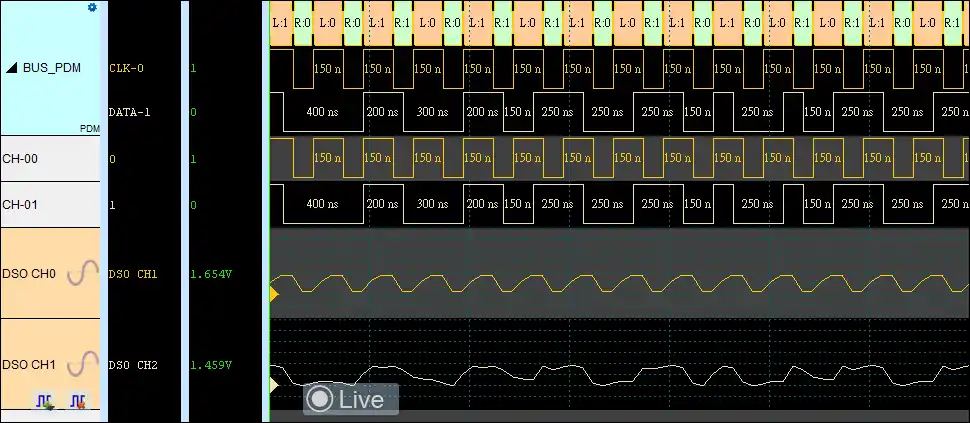Image resolution: width=970 pixels, height=423 pixels.
Task: Click the green-arrow pulse icon under DSO CH1
Action: pos(46,402)
